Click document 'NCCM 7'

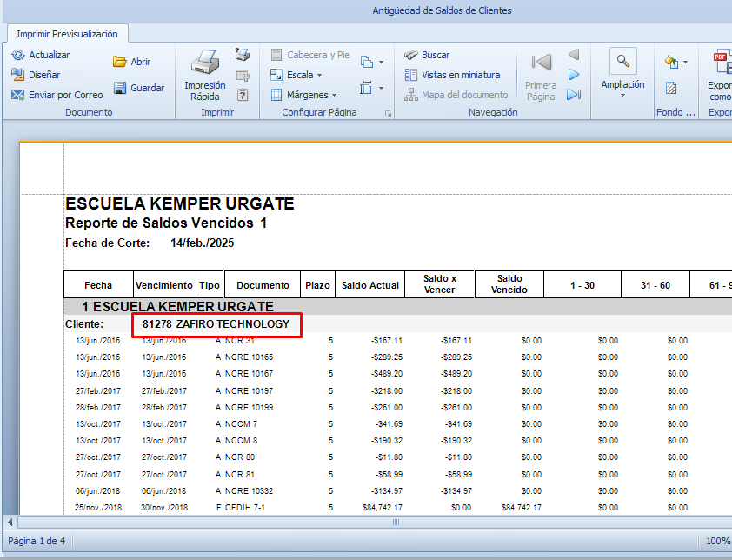click(x=241, y=424)
